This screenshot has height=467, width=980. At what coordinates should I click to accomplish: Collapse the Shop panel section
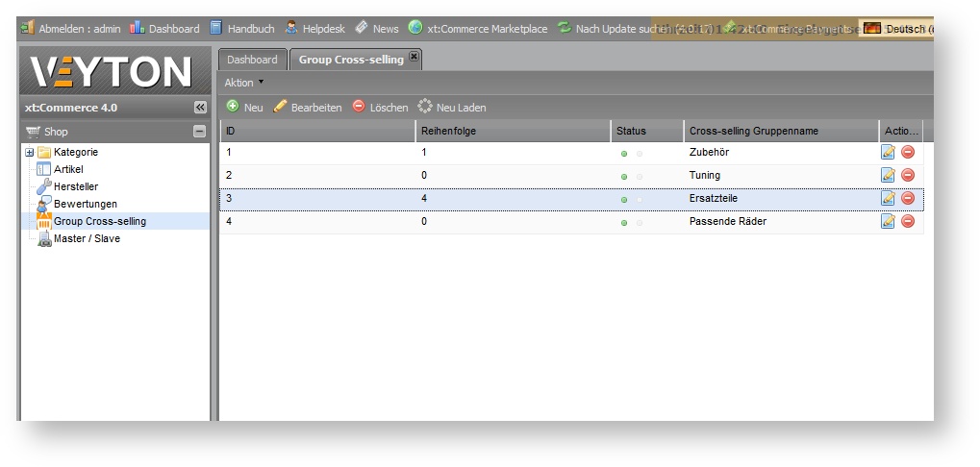pyautogui.click(x=199, y=132)
